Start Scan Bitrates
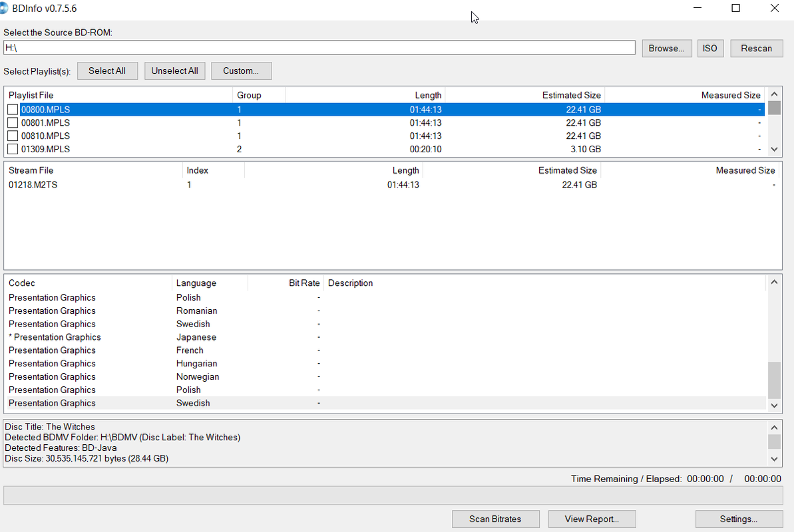 495,519
